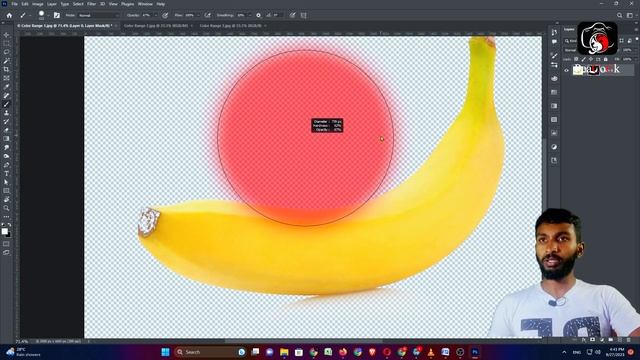The image size is (640, 360).
Task: Select the Dodge tool
Action: (x=7, y=156)
